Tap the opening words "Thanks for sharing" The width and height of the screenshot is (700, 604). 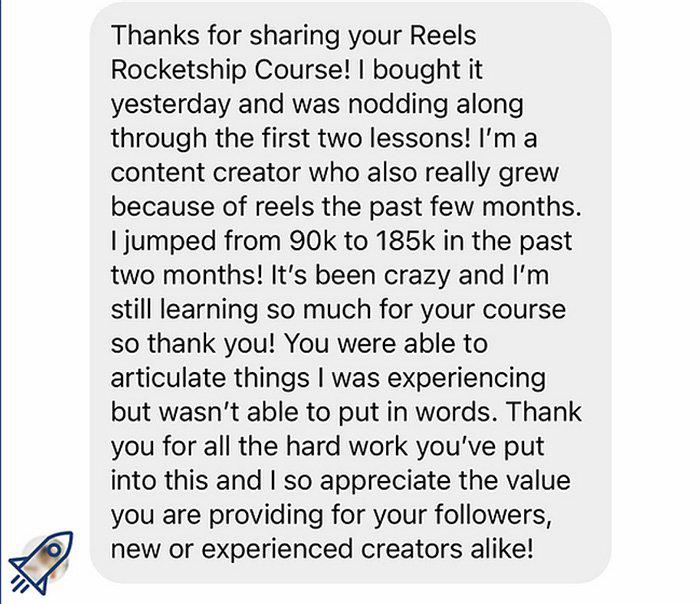pos(225,36)
